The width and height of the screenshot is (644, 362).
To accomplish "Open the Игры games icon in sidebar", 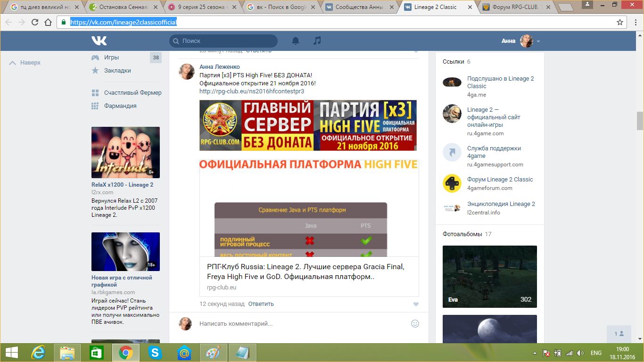I will [x=95, y=58].
